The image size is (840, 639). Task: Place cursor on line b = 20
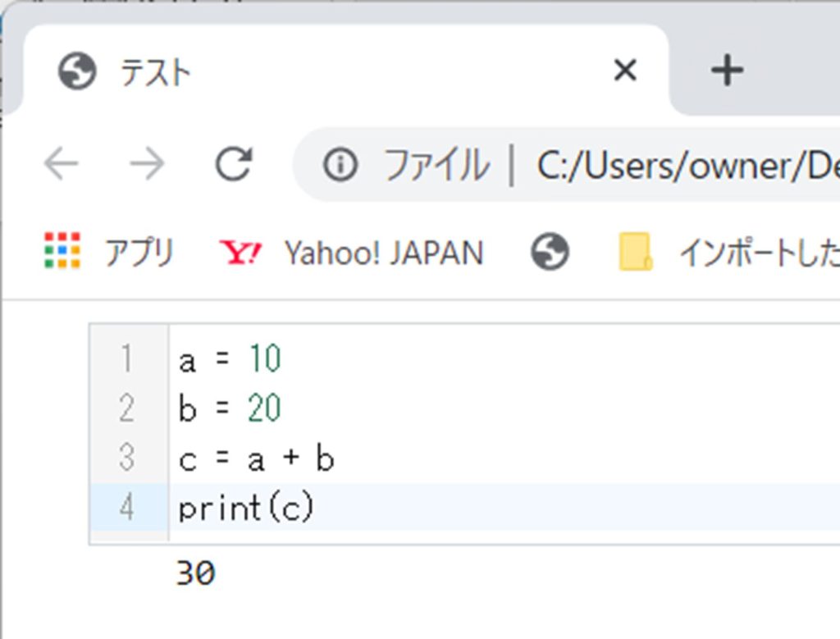pos(230,409)
